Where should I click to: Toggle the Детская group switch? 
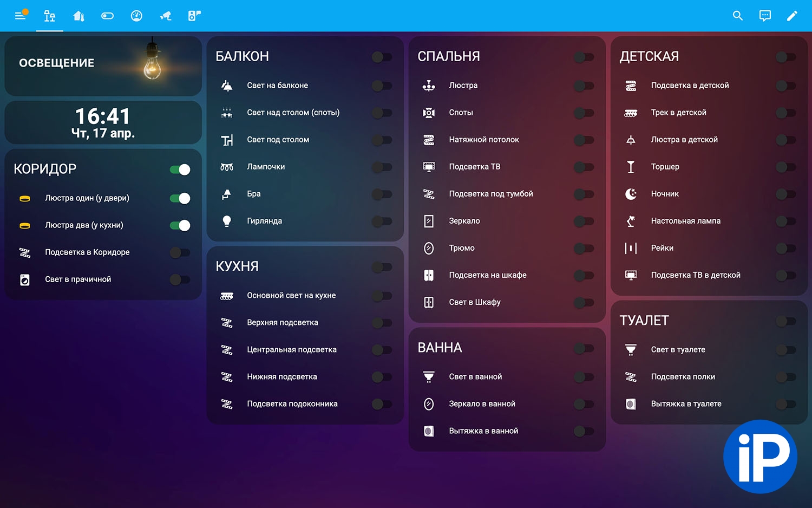[x=786, y=57]
